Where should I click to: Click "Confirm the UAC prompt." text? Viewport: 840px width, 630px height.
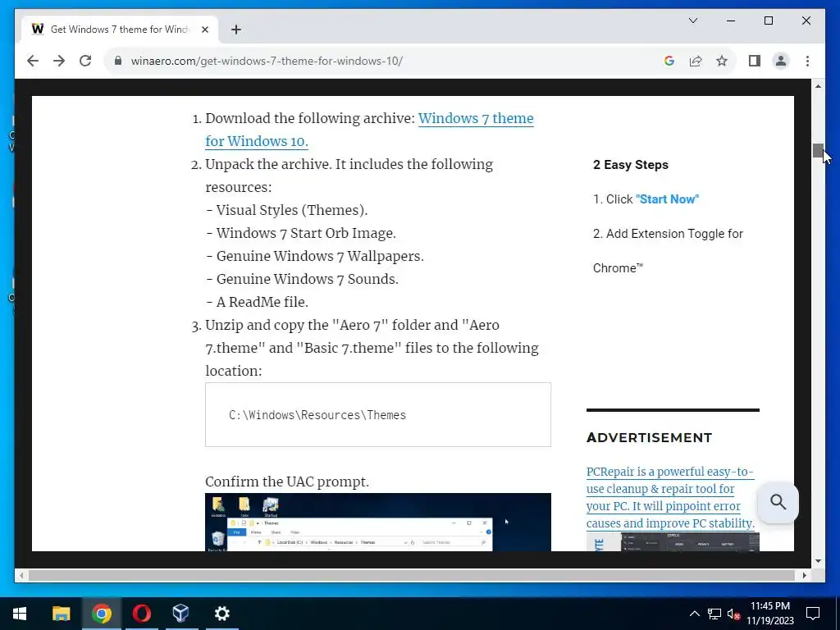(x=287, y=482)
